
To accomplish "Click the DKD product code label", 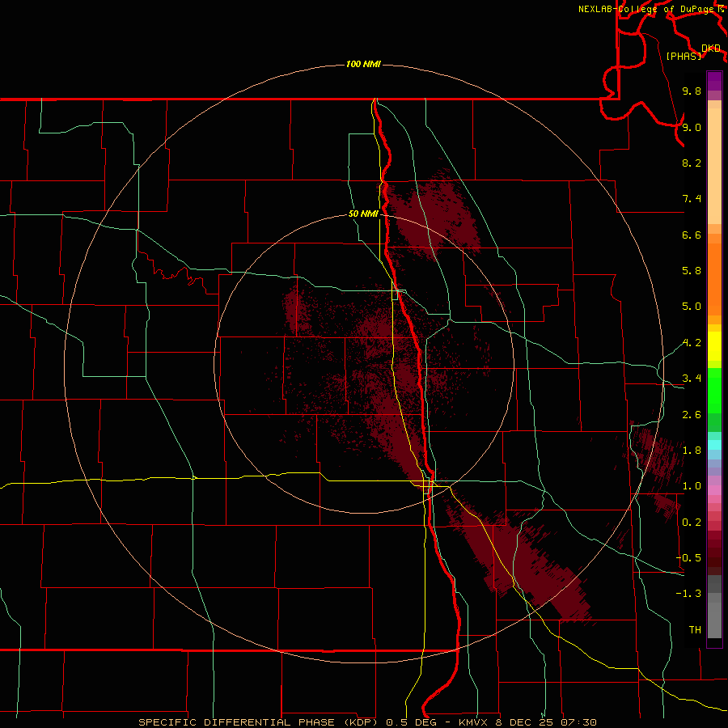I will coord(711,49).
